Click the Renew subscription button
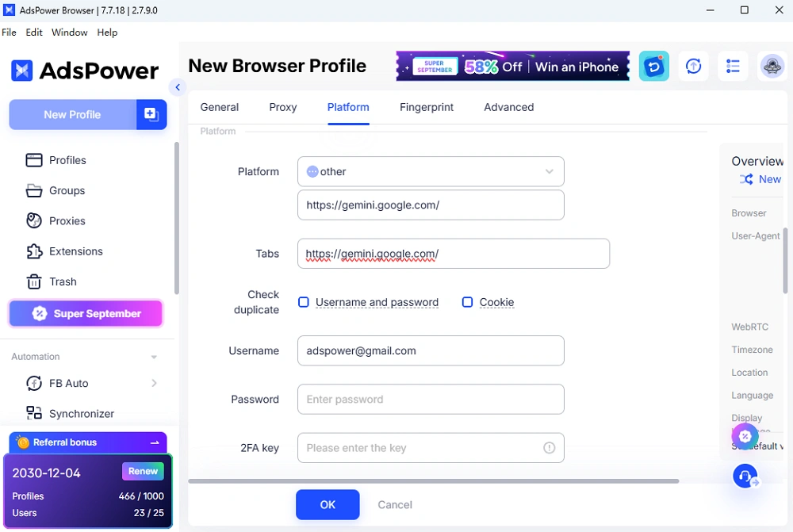 pos(143,471)
